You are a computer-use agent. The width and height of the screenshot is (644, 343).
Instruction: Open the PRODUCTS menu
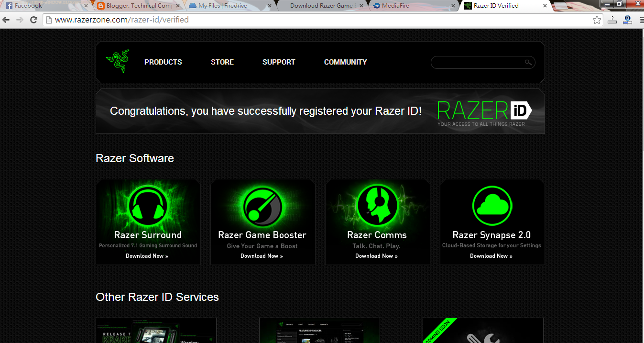click(x=163, y=62)
